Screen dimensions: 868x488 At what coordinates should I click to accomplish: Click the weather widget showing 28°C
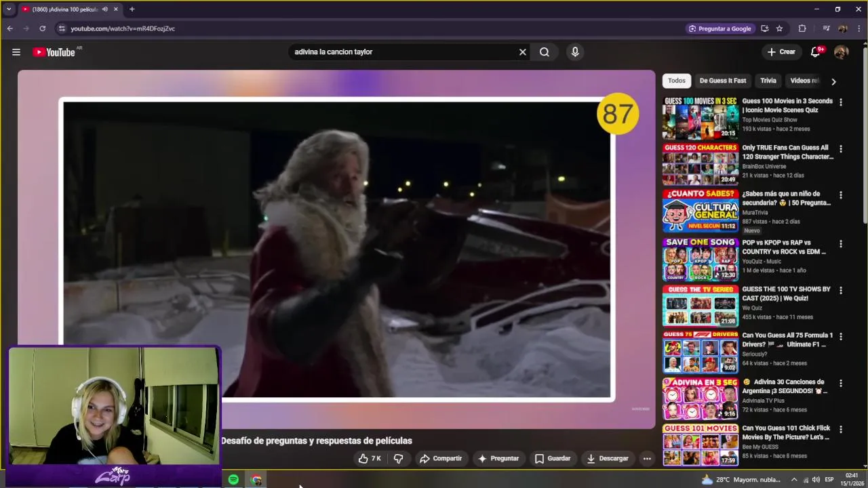pyautogui.click(x=741, y=480)
